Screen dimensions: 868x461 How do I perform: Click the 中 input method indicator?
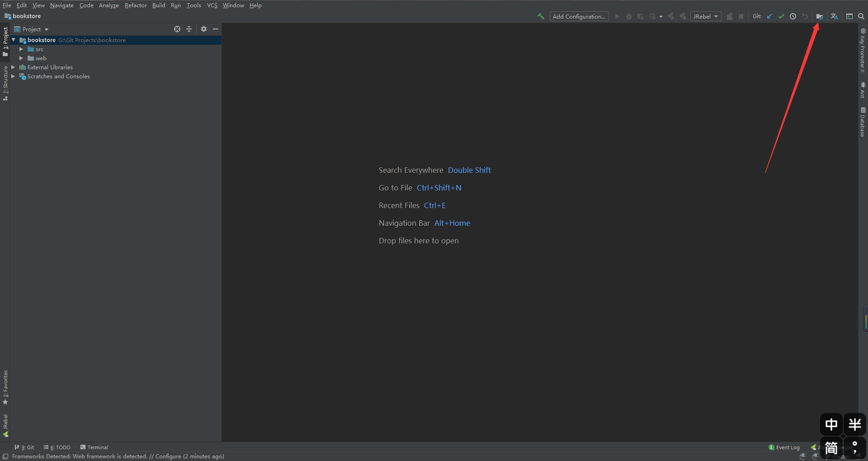[831, 424]
